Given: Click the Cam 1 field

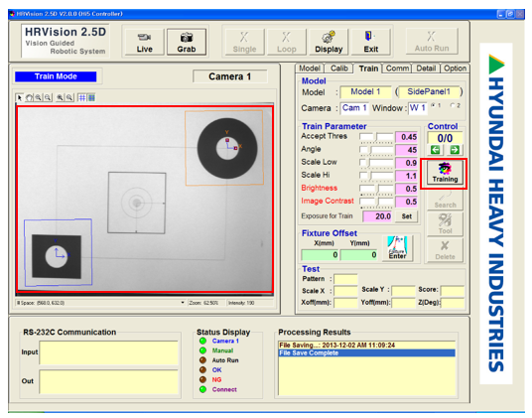Looking at the screenshot, I should [354, 108].
